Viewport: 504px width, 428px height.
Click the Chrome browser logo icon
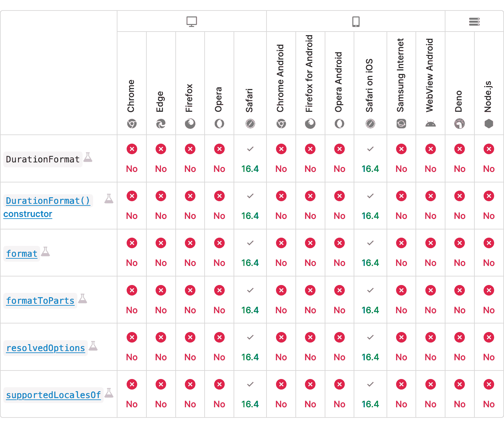coord(132,124)
